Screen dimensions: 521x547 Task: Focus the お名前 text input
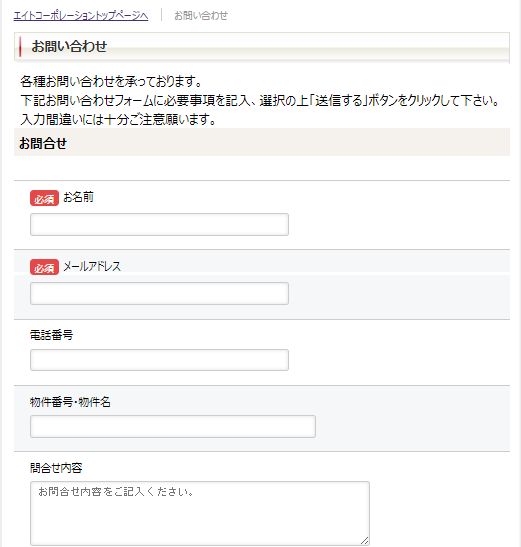tap(159, 224)
